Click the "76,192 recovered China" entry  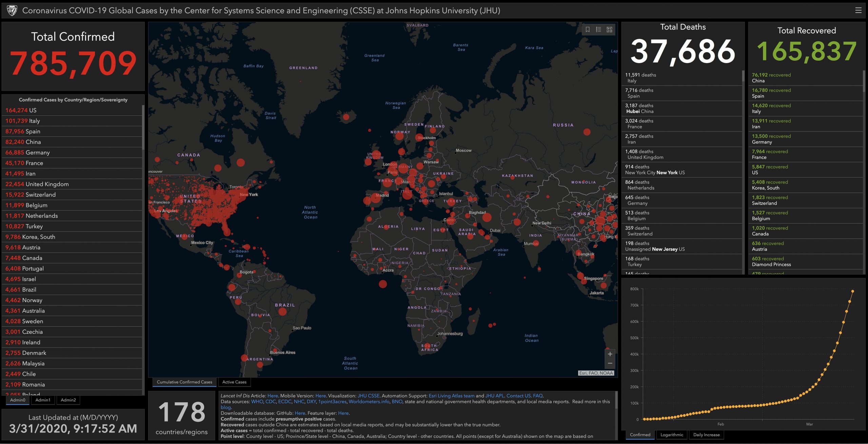point(806,78)
